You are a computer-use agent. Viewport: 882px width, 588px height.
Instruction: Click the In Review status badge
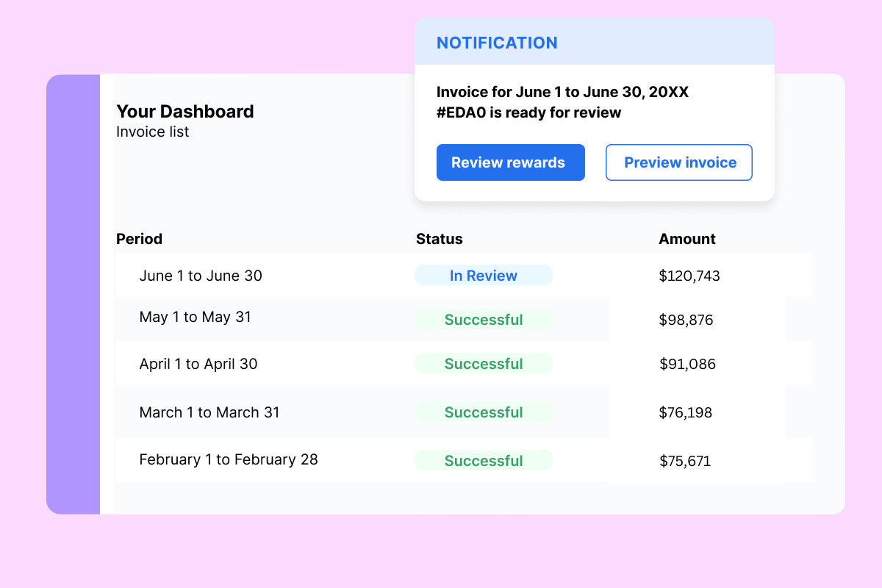[x=483, y=276]
